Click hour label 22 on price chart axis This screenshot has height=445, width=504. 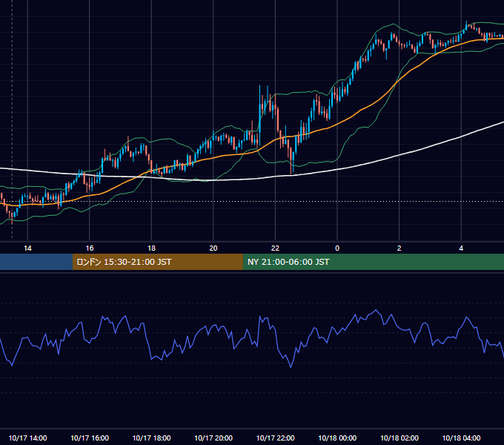(275, 248)
